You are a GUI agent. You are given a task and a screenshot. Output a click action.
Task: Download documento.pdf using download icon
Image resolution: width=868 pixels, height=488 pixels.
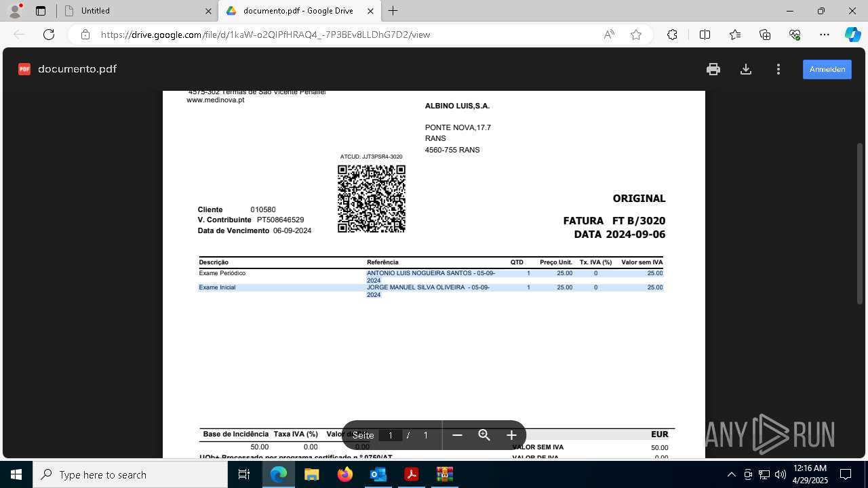[x=746, y=69]
